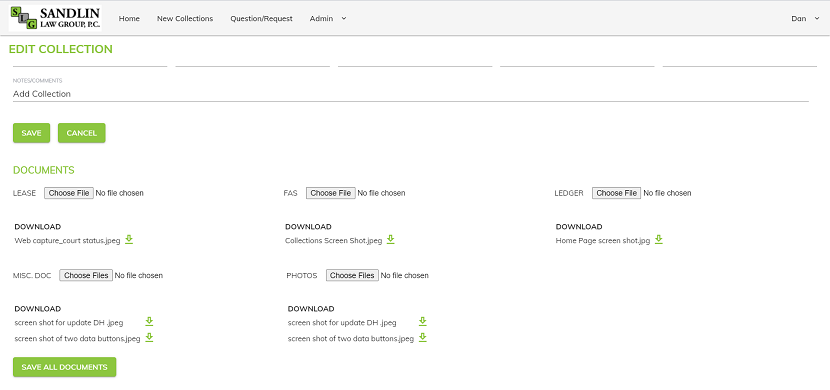Choose a file for FAS
The height and width of the screenshot is (390, 830).
click(331, 193)
